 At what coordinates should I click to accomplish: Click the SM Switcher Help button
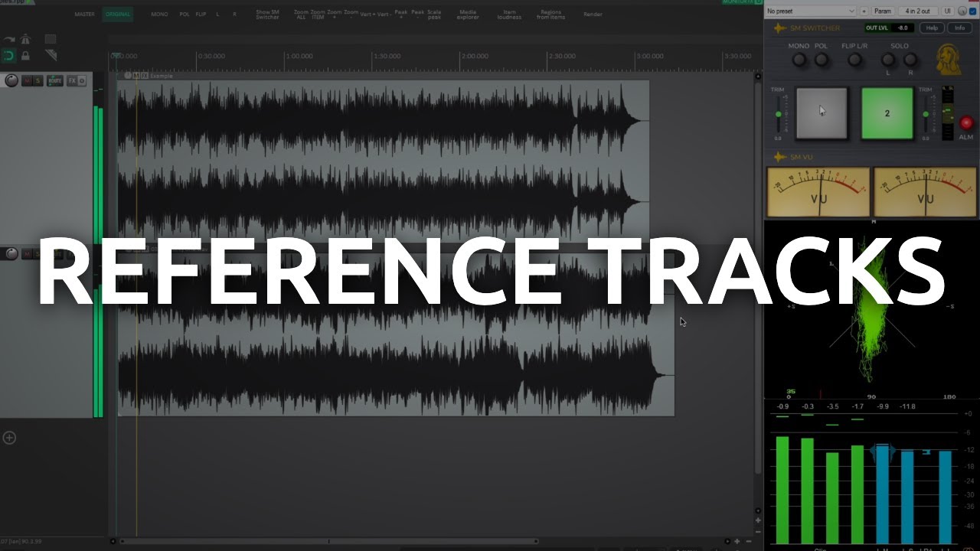click(932, 28)
